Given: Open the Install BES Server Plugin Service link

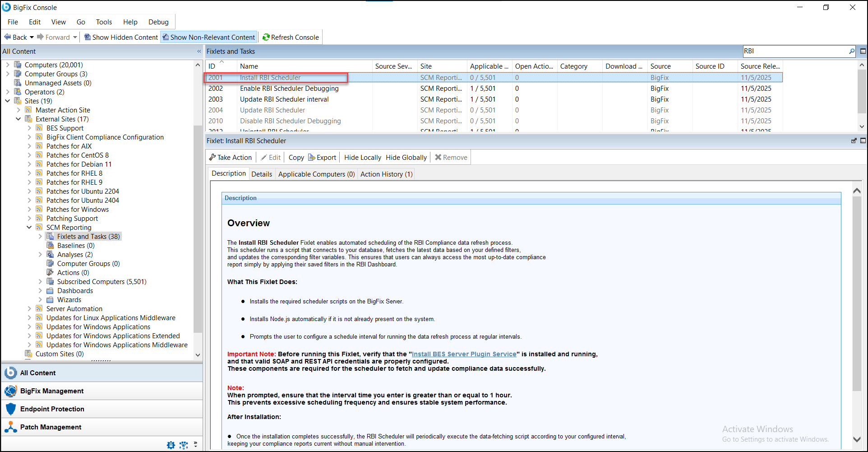Looking at the screenshot, I should click(464, 354).
